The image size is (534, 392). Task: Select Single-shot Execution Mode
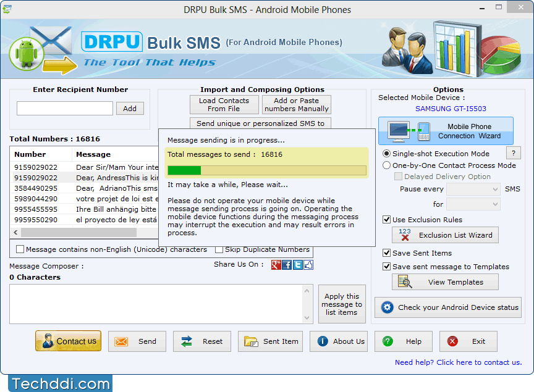[386, 154]
